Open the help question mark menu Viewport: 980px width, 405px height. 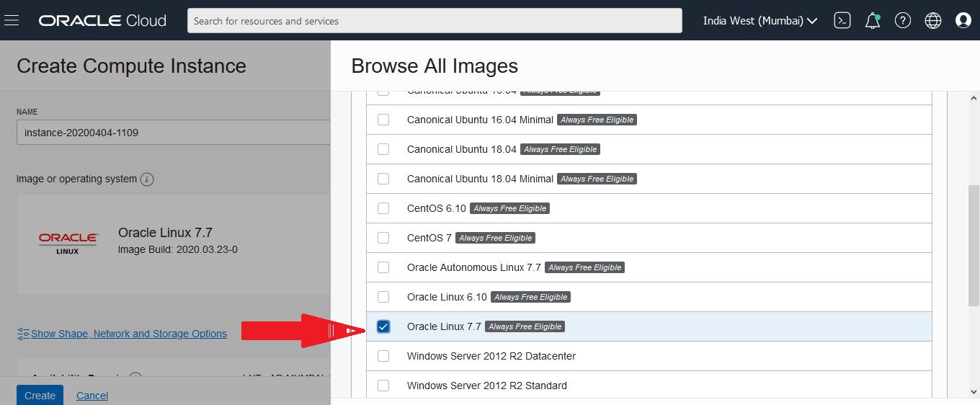tap(903, 21)
